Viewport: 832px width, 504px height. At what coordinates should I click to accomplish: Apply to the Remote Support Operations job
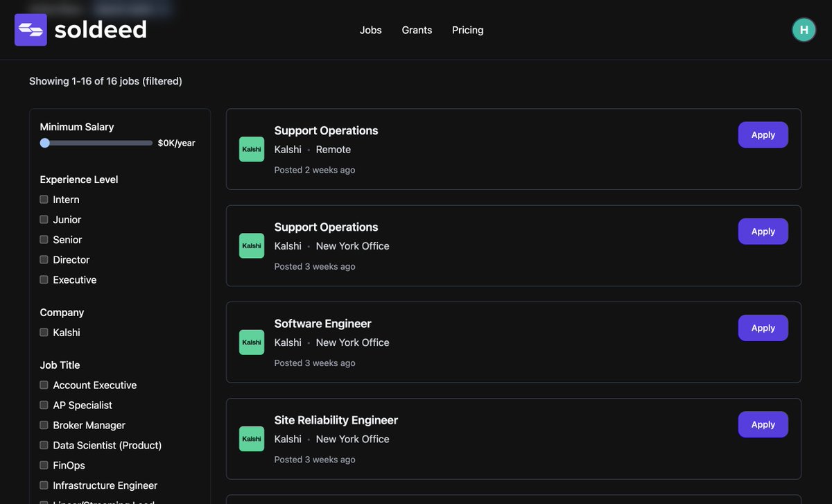pos(763,135)
